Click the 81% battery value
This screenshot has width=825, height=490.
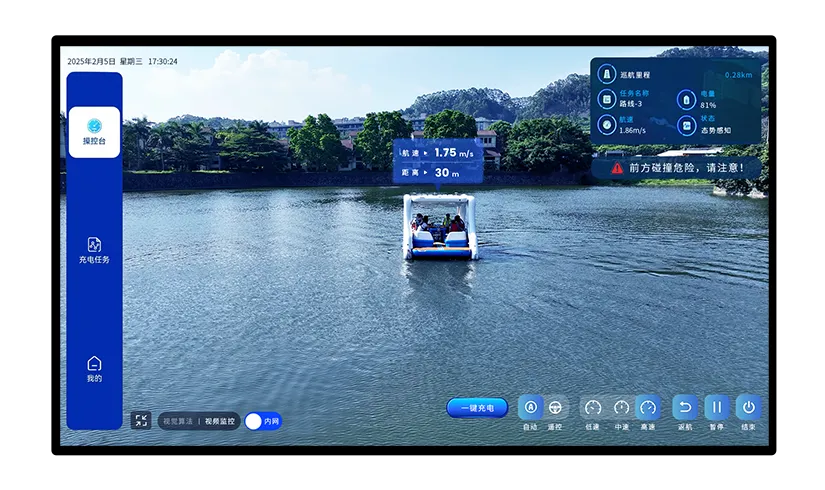[708, 105]
